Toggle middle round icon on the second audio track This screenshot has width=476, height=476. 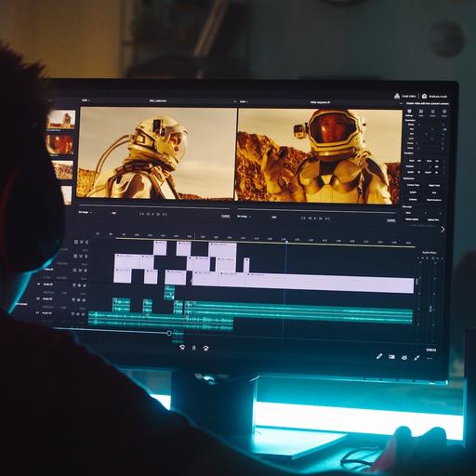coord(78,299)
